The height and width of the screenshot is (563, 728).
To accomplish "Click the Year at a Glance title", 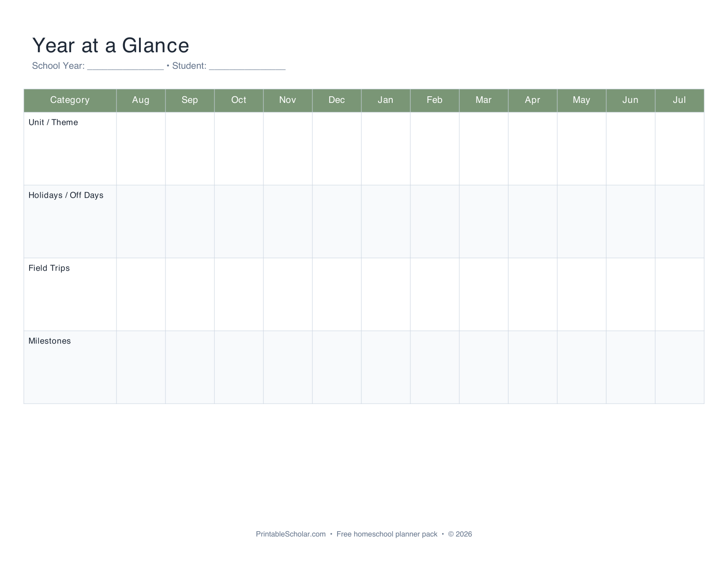I will (x=110, y=44).
